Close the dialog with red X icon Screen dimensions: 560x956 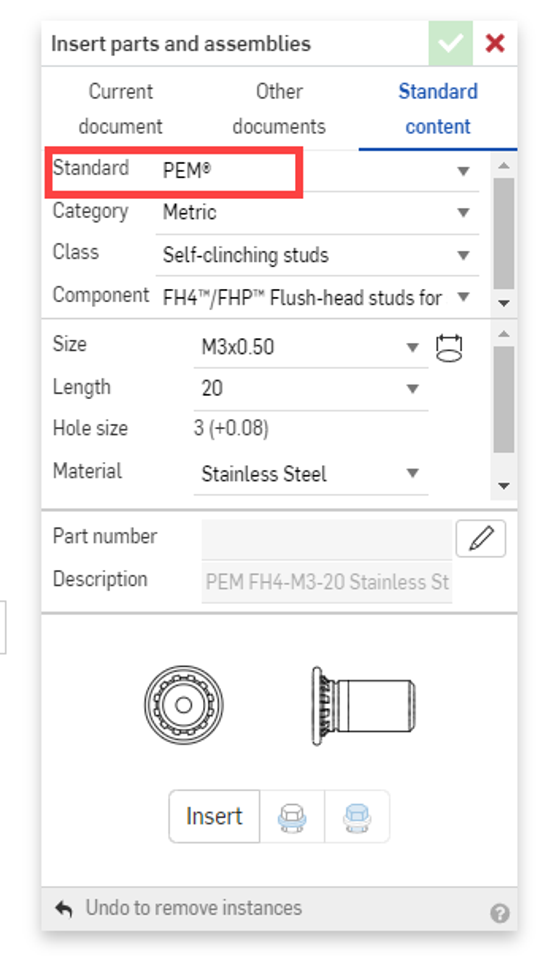point(496,43)
